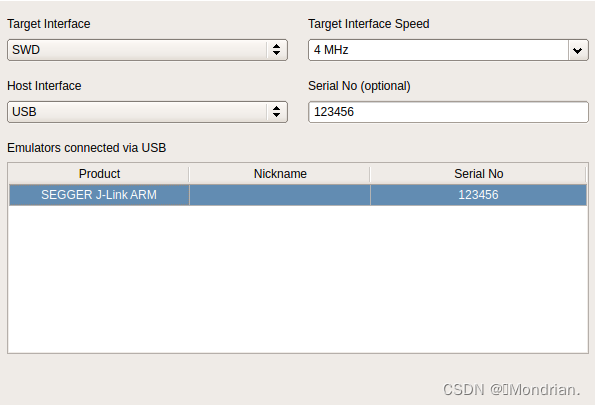
Task: Click inside the 4 MHz speed field
Action: pyautogui.click(x=438, y=50)
